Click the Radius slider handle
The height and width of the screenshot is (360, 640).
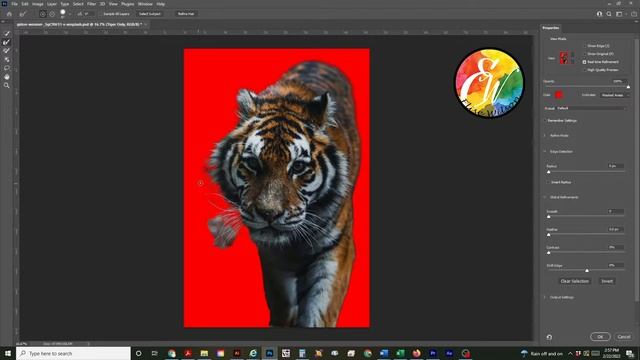[x=549, y=172]
